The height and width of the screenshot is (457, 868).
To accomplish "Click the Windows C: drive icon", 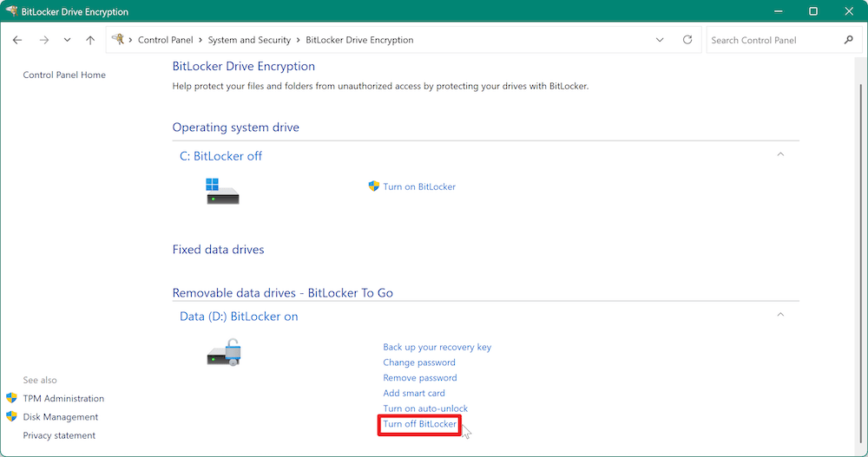I will pyautogui.click(x=222, y=192).
